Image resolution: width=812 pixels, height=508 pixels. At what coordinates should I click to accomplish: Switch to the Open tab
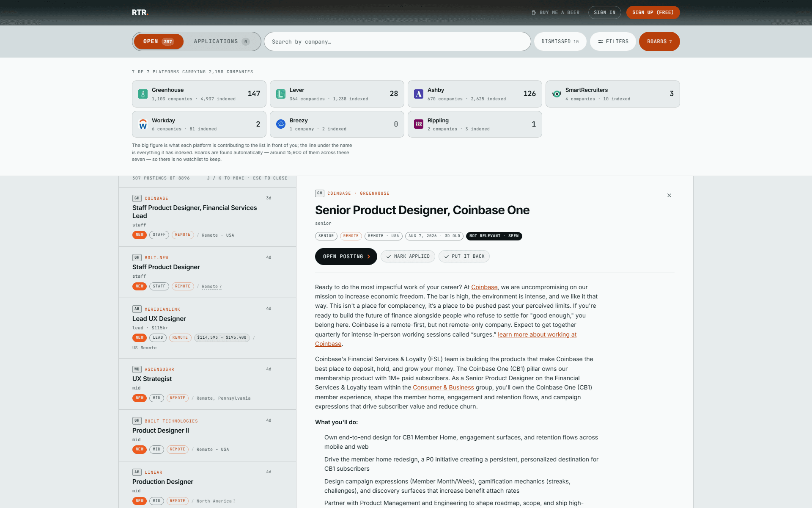159,41
